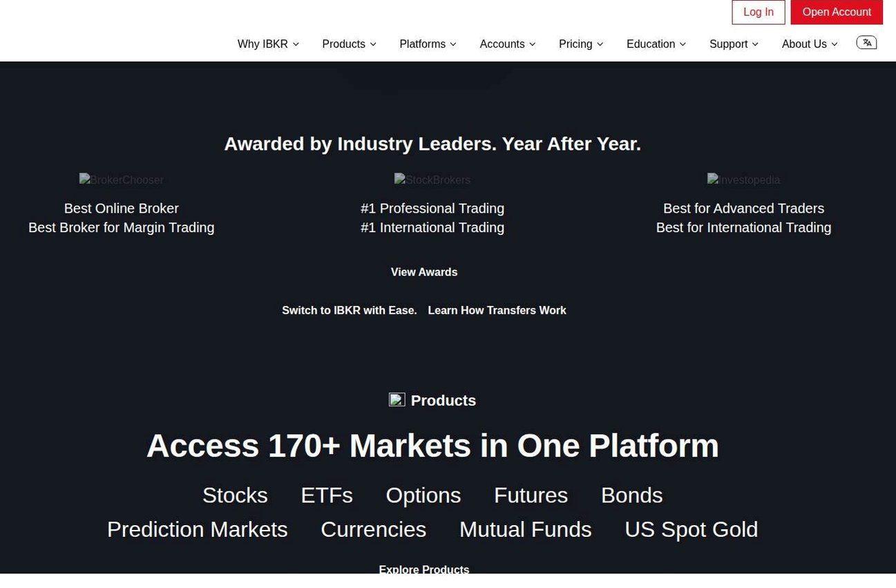The image size is (896, 588).
Task: Click the BrokerChooser award logo
Action: click(122, 180)
